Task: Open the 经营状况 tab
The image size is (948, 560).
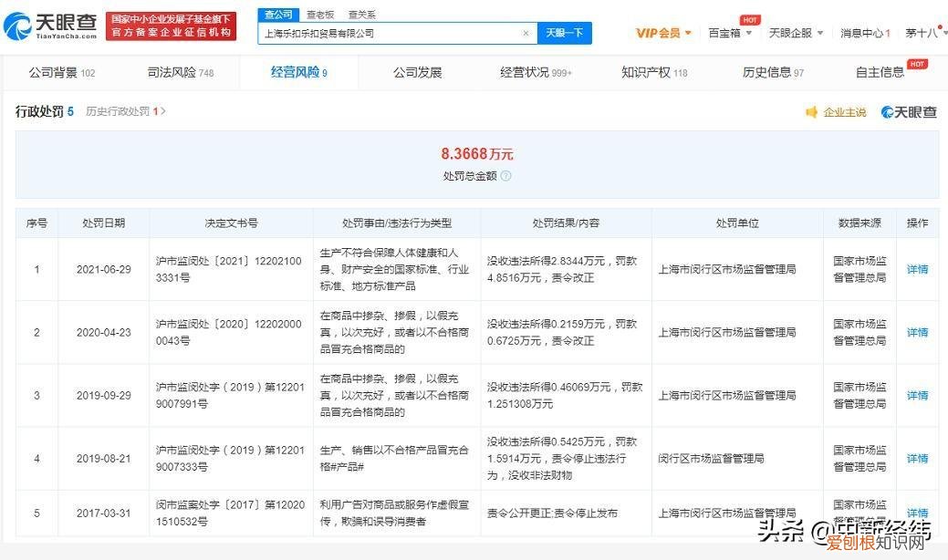Action: coord(536,72)
